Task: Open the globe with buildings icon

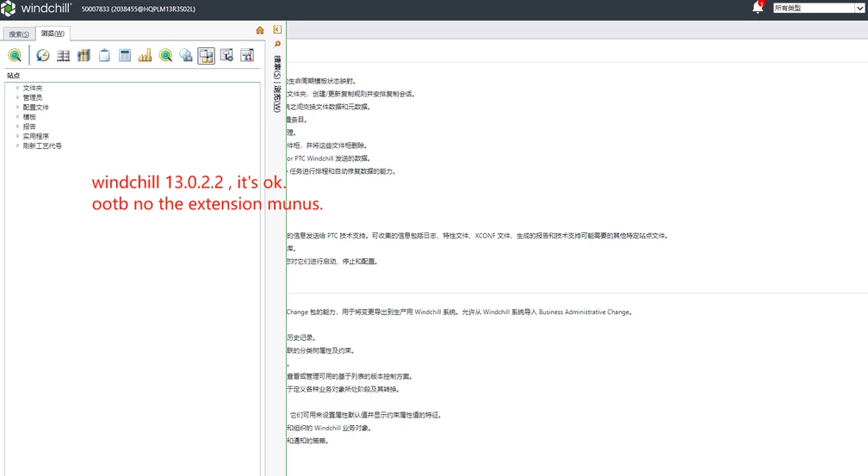Action: click(186, 55)
